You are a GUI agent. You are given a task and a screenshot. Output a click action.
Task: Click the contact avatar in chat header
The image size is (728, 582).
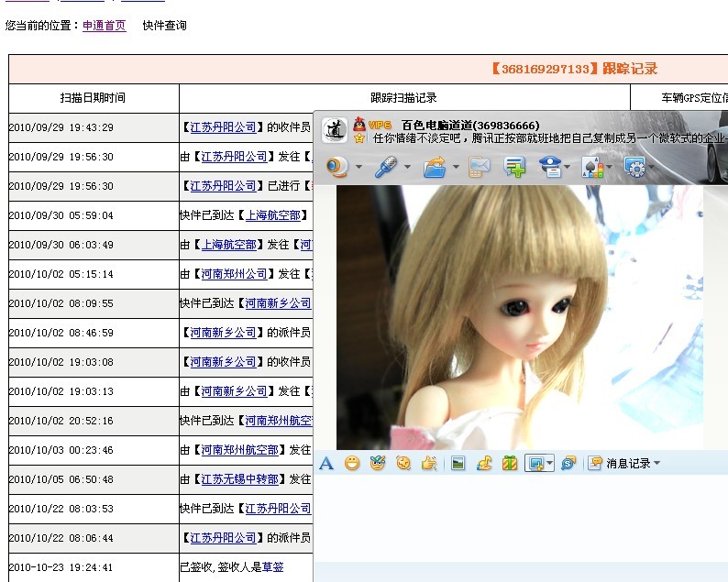coord(335,130)
